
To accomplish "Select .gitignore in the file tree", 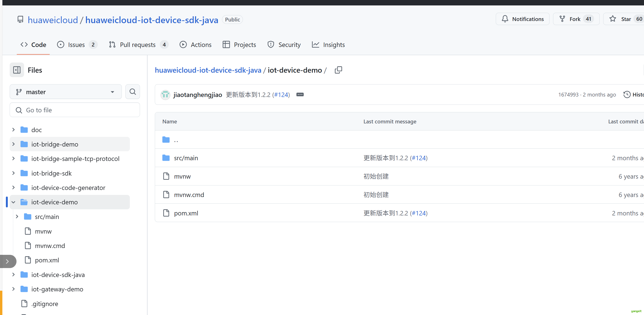I will [x=45, y=303].
